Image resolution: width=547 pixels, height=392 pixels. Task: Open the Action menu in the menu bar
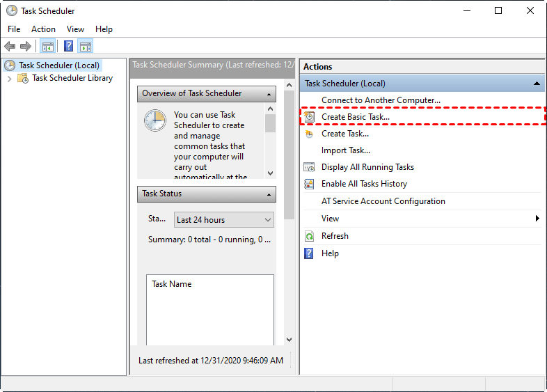pyautogui.click(x=43, y=29)
